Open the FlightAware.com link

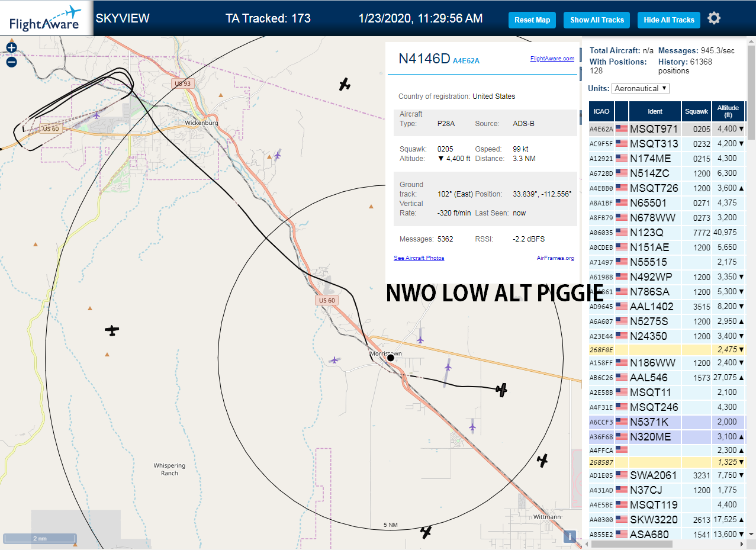point(552,59)
